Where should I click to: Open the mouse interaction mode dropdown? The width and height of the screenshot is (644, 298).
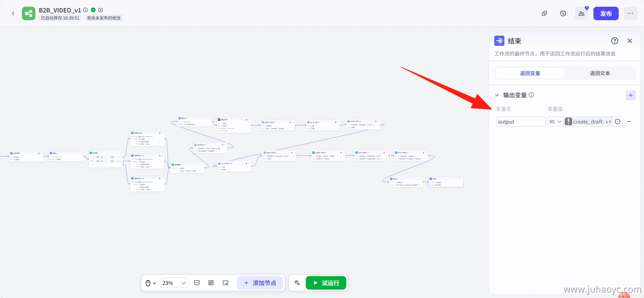click(x=151, y=283)
